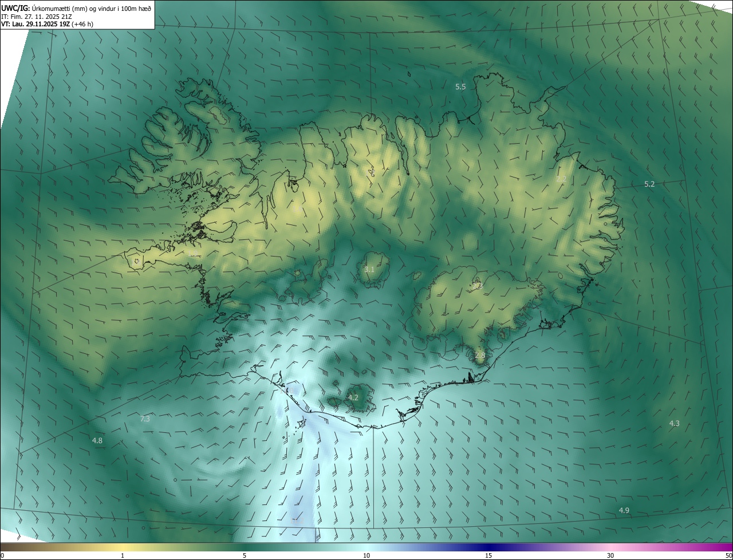Click the 7.3 value label southwest of Iceland
This screenshot has height=560, width=733.
point(145,419)
